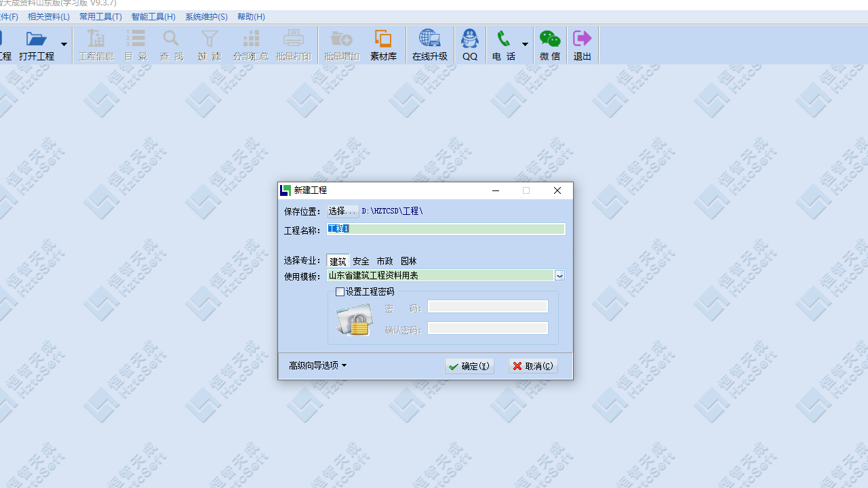Click the 退出 exit icon
This screenshot has width=868, height=488.
pos(582,44)
